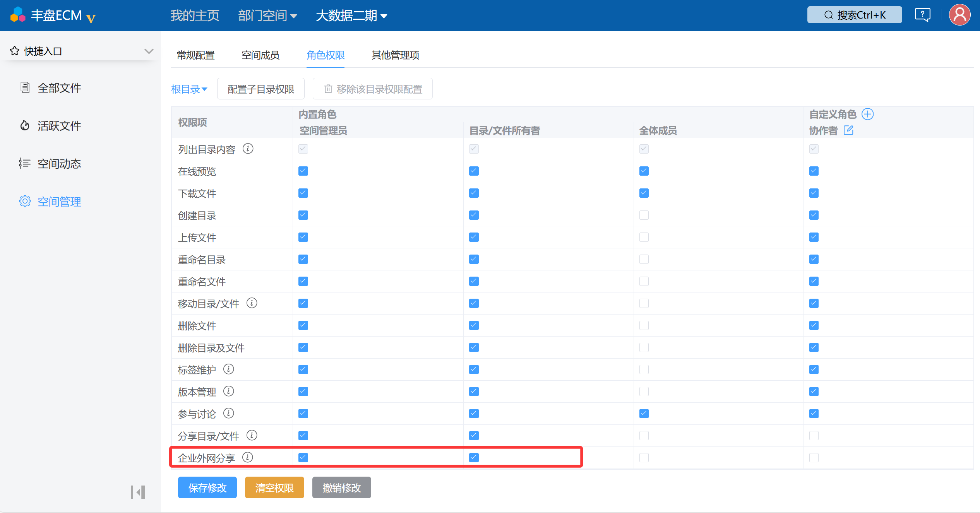The image size is (980, 513).
Task: Switch to the 空间成员 tab
Action: pos(260,55)
